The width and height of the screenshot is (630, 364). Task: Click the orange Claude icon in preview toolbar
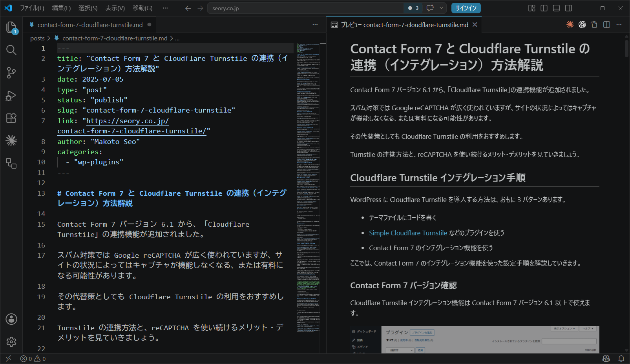coord(570,25)
